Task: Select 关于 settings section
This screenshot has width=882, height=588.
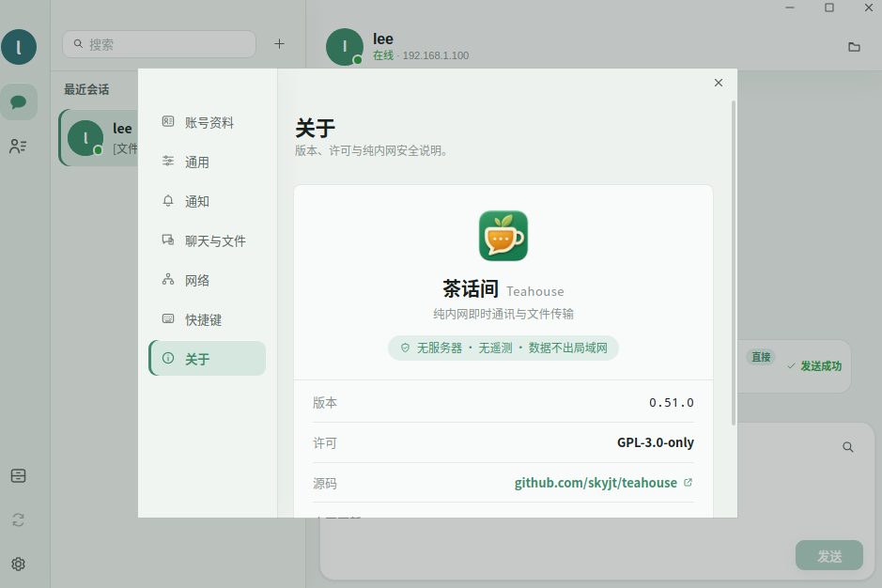Action: (x=207, y=359)
